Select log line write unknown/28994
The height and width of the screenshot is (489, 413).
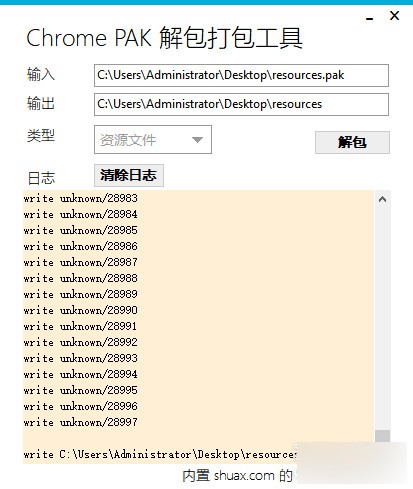tap(80, 374)
